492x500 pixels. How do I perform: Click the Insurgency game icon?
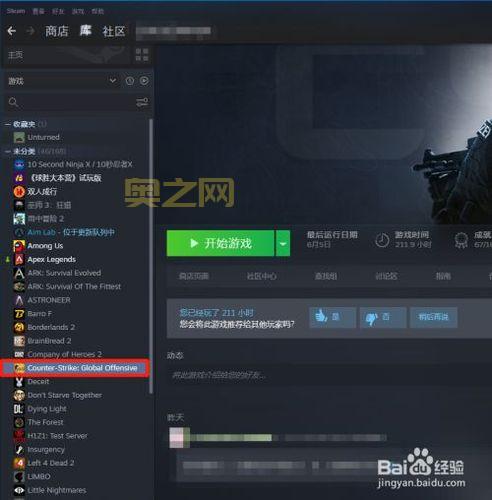coord(19,449)
